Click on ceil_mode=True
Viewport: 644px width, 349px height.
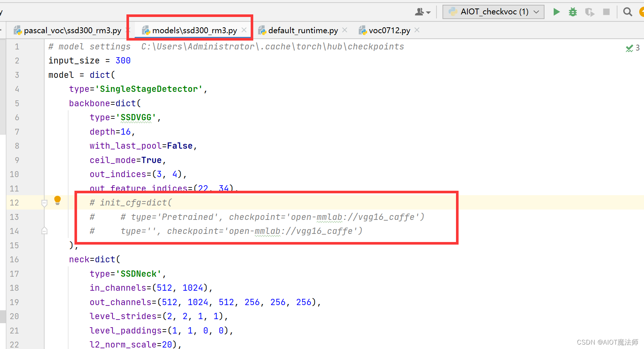click(x=128, y=160)
